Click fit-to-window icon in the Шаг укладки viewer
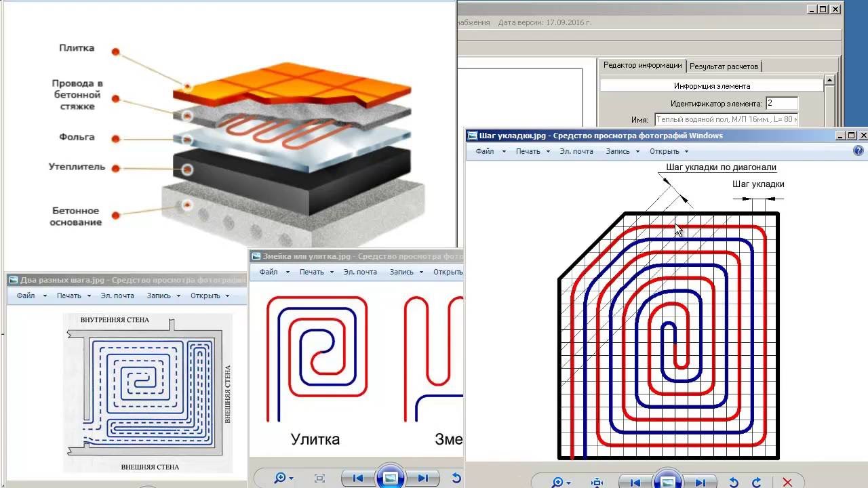The image size is (868, 488). click(597, 482)
